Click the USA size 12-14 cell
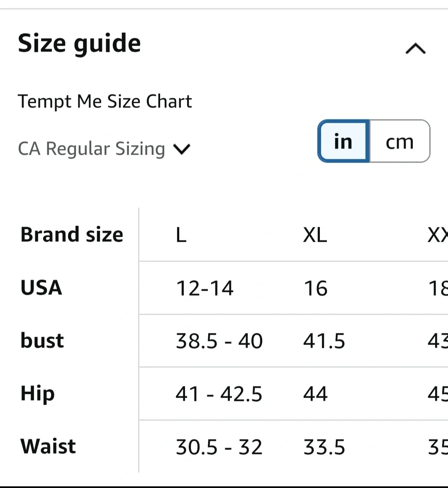This screenshot has height=488, width=448. (x=205, y=288)
